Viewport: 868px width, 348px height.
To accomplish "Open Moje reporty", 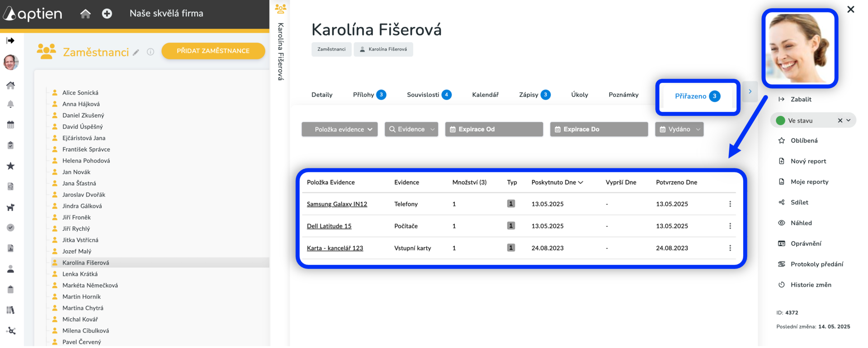I will [803, 182].
